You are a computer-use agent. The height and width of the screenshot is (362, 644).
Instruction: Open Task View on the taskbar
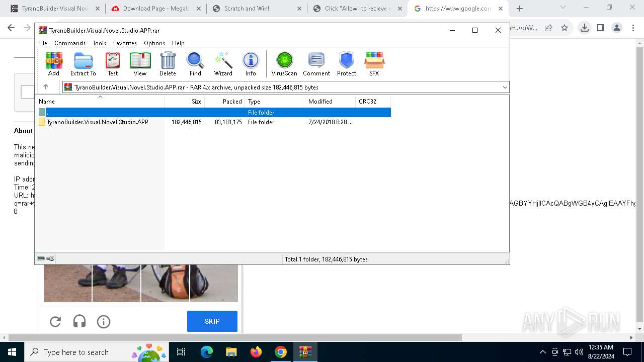tap(182, 352)
